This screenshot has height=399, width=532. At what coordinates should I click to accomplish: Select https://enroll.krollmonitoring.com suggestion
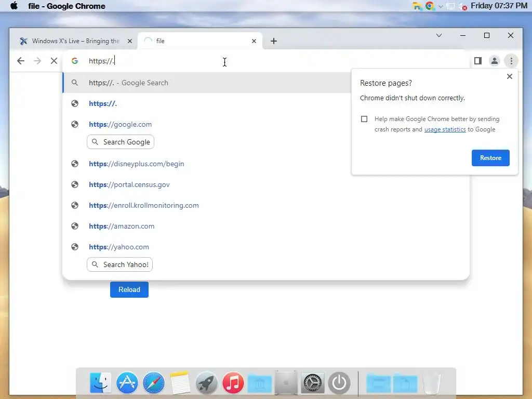(x=266, y=205)
